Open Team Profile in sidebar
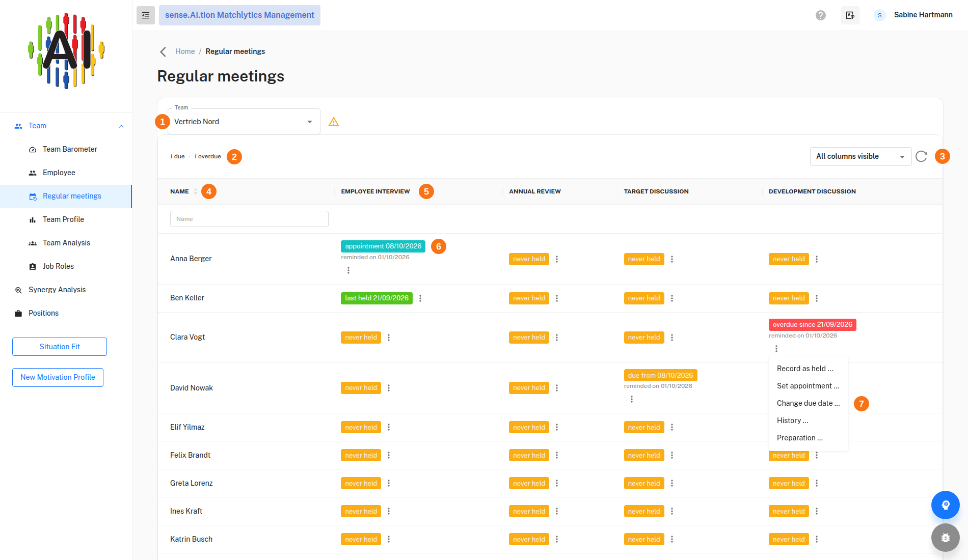The height and width of the screenshot is (560, 968). [66, 219]
